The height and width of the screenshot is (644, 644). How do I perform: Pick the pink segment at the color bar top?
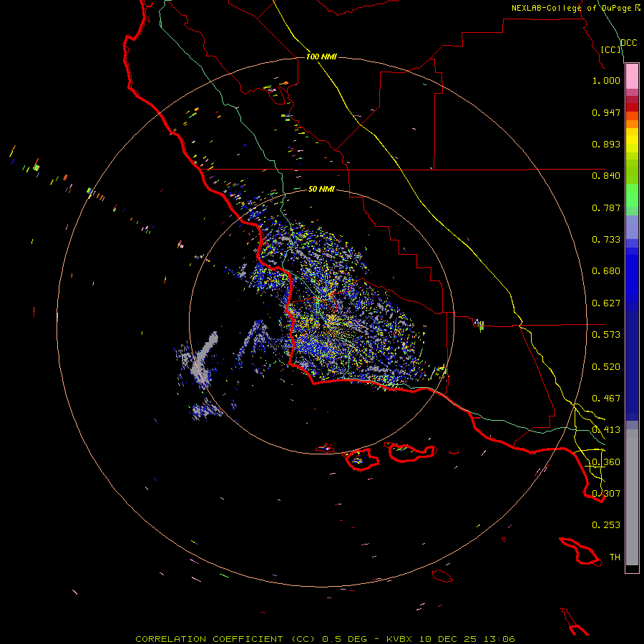(x=632, y=77)
